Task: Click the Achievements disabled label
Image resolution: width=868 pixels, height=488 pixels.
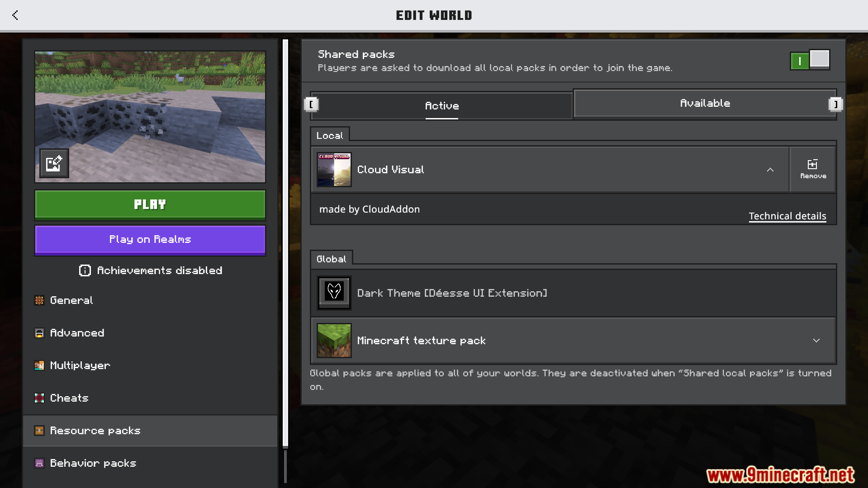Action: (160, 270)
